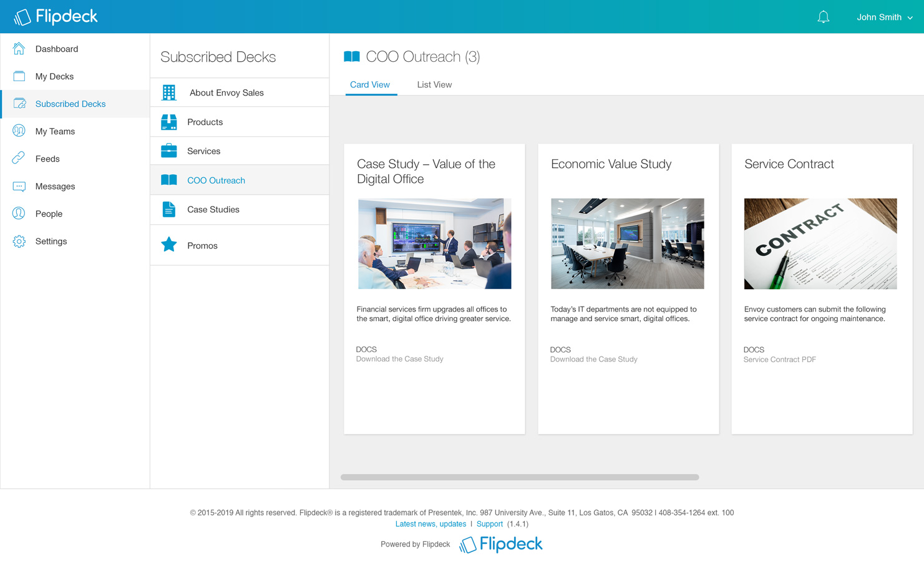Click the Products box icon

[x=168, y=122]
